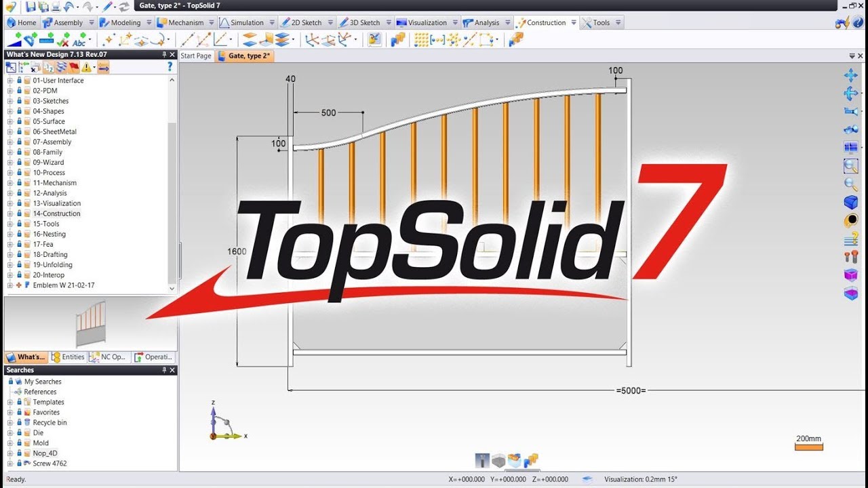Click the warning triangle icon in panel toolbar
This screenshot has height=488, width=868.
click(x=86, y=67)
